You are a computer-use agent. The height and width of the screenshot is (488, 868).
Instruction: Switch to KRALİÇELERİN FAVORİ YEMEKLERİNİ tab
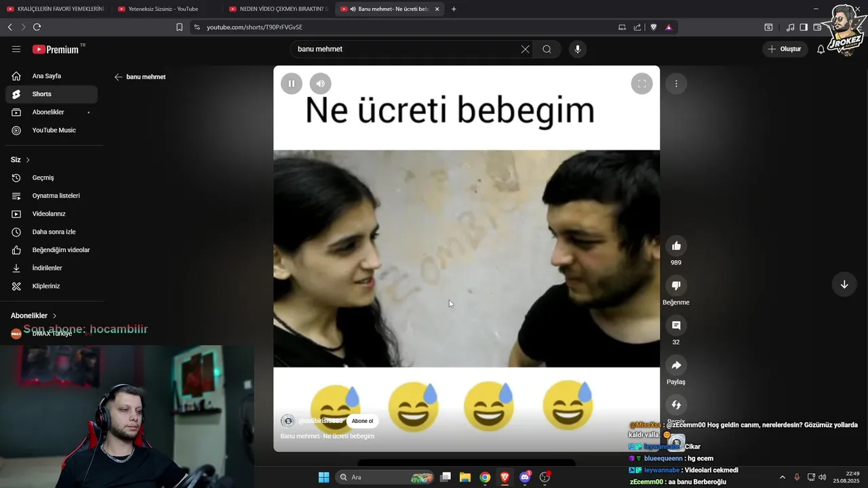pyautogui.click(x=56, y=9)
